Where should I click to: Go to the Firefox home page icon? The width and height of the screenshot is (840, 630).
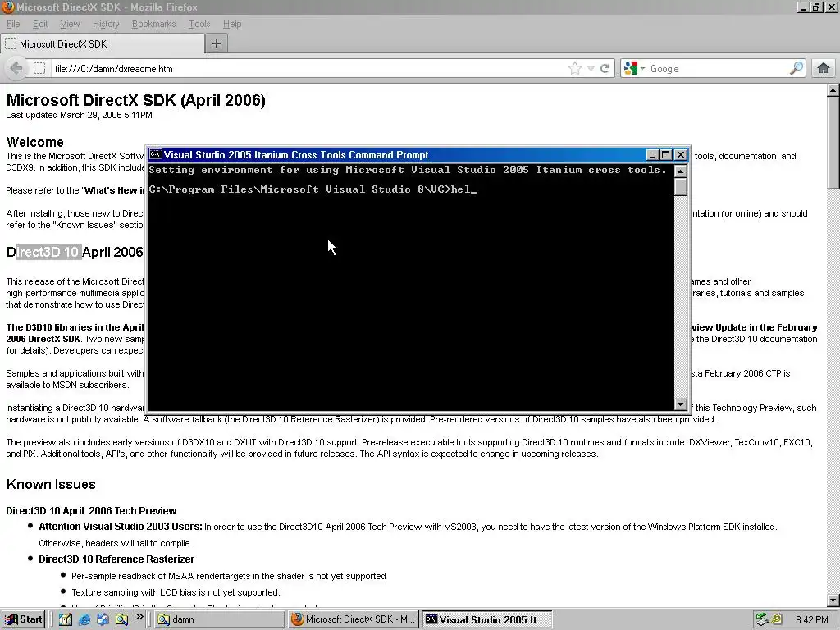click(824, 69)
